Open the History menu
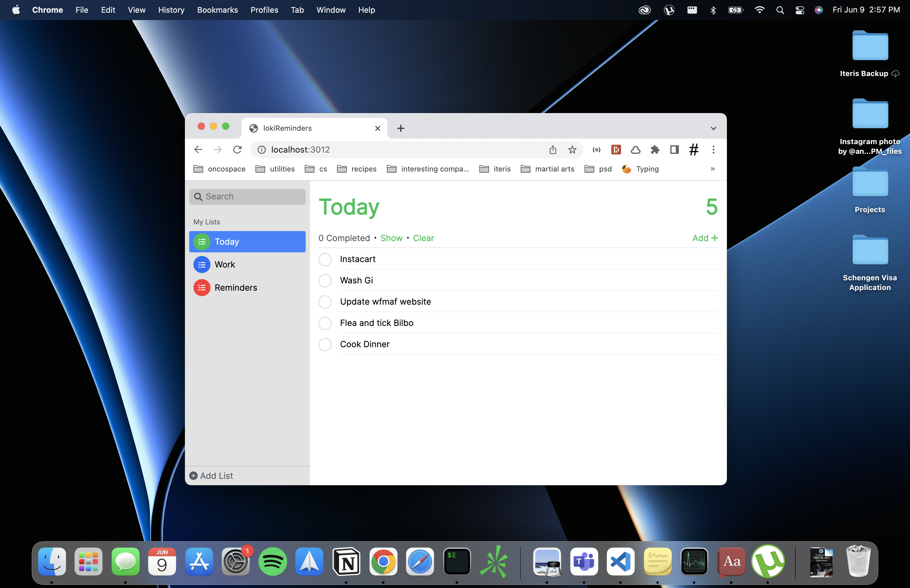 point(171,10)
